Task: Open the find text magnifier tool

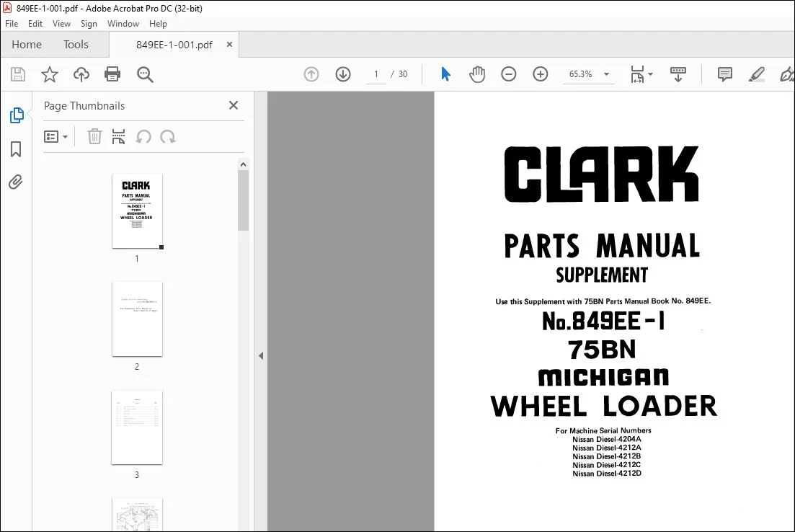Action: point(145,74)
